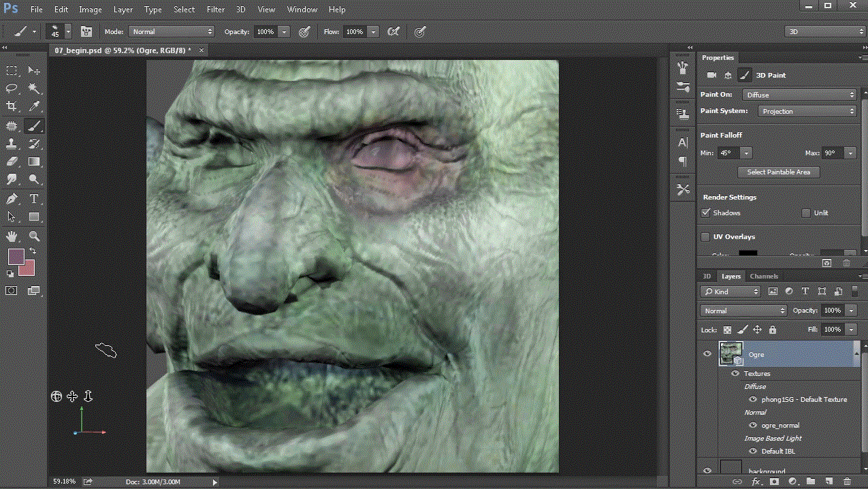Select the Clone Stamp tool
Image resolution: width=868 pixels, height=489 pixels.
[x=12, y=144]
